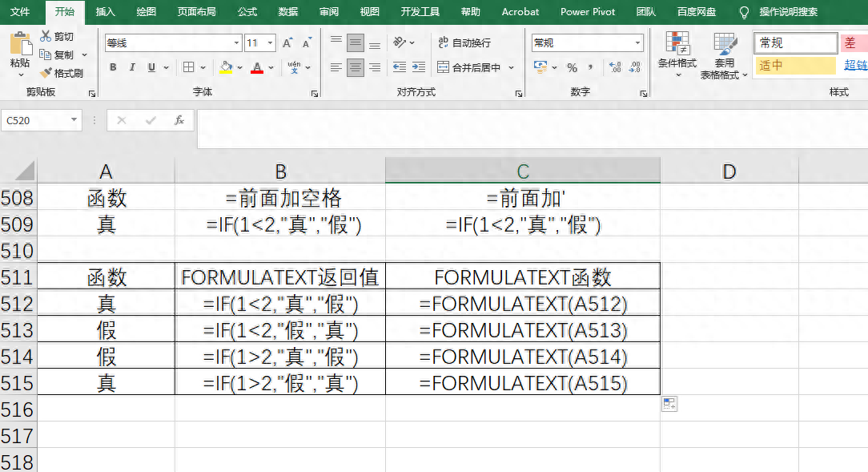Expand the Copy (复制) dropdown arrow
The height and width of the screenshot is (472, 868).
coord(84,54)
